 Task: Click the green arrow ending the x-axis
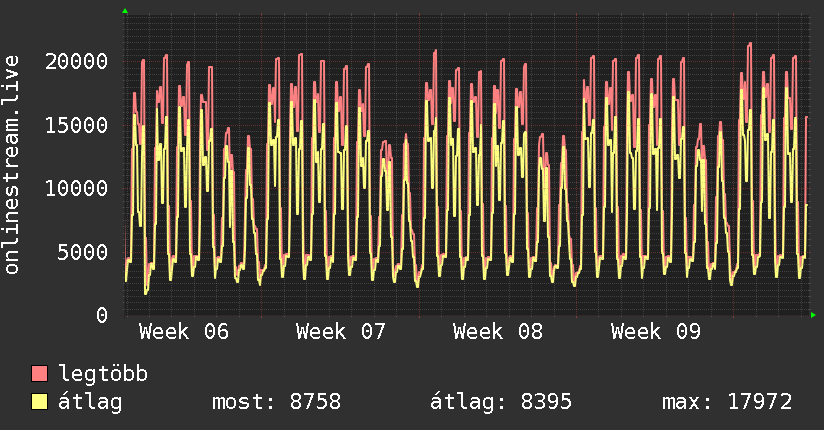(814, 315)
